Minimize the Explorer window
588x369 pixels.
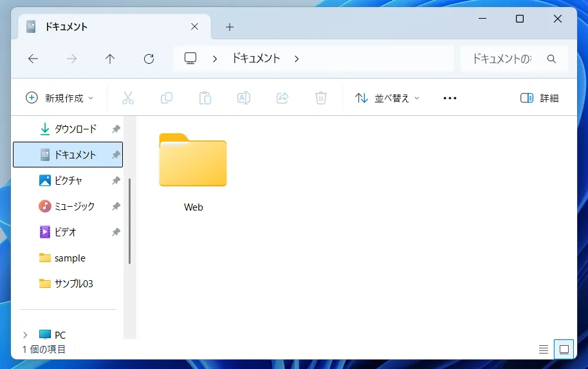[x=482, y=19]
